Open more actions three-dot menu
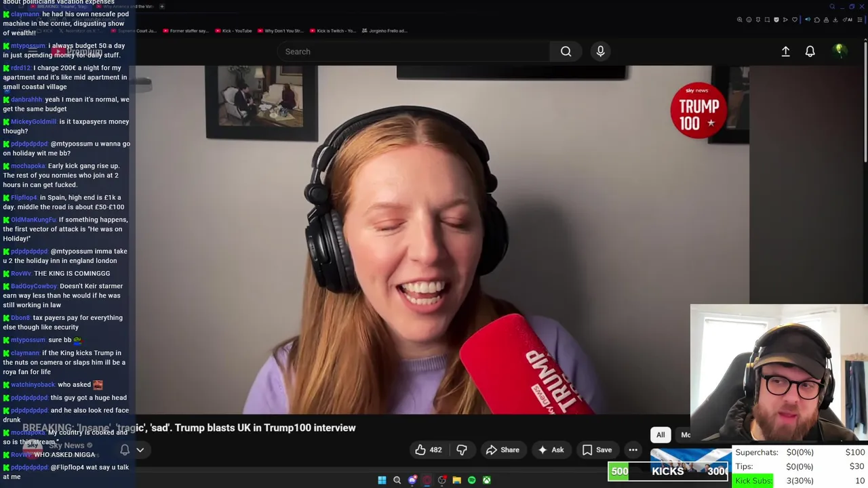Image resolution: width=868 pixels, height=488 pixels. (633, 450)
